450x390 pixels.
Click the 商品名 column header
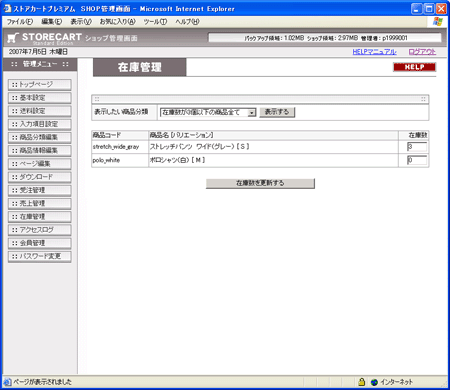coord(181,135)
